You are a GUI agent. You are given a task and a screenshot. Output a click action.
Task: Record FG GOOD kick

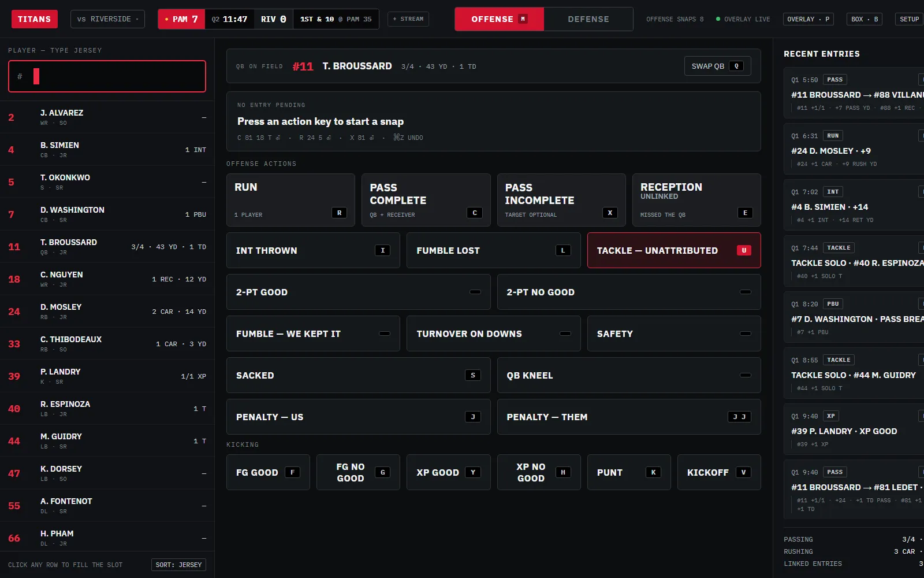tap(268, 472)
